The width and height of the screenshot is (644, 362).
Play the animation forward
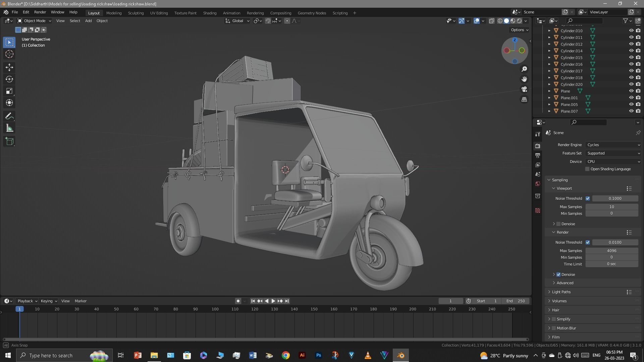[x=273, y=301]
